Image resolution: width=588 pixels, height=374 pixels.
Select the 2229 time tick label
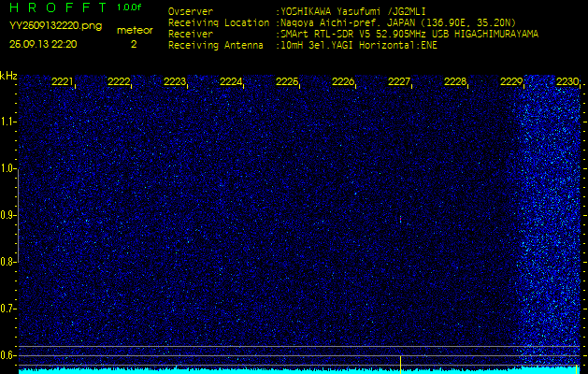coord(511,82)
